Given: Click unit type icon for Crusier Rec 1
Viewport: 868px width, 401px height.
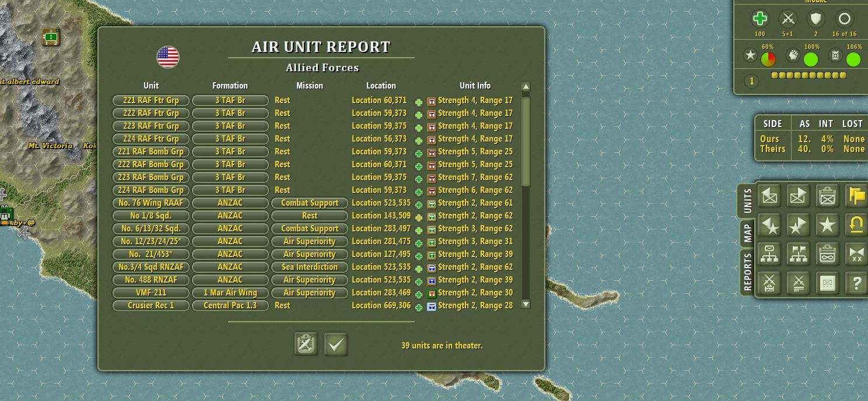Looking at the screenshot, I should pyautogui.click(x=432, y=306).
